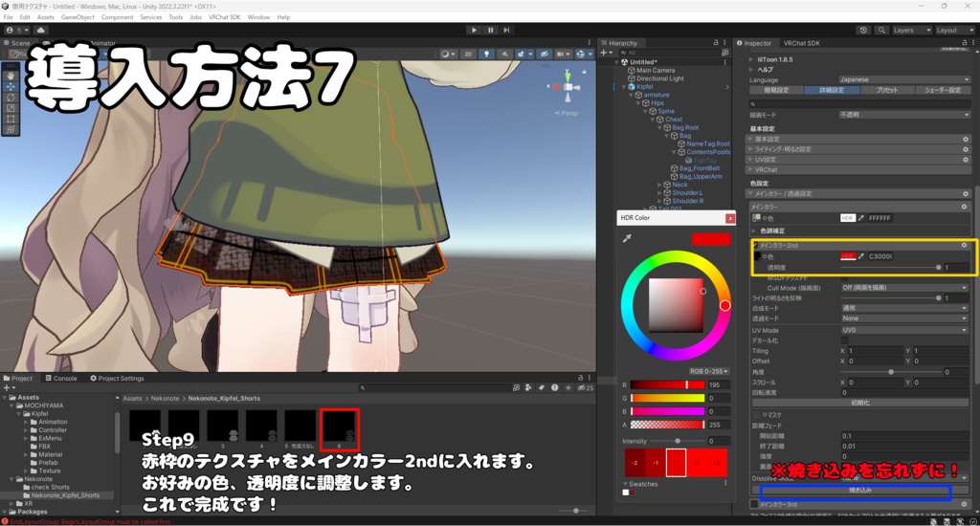Toggle the デカール化 checkbox

844,340
